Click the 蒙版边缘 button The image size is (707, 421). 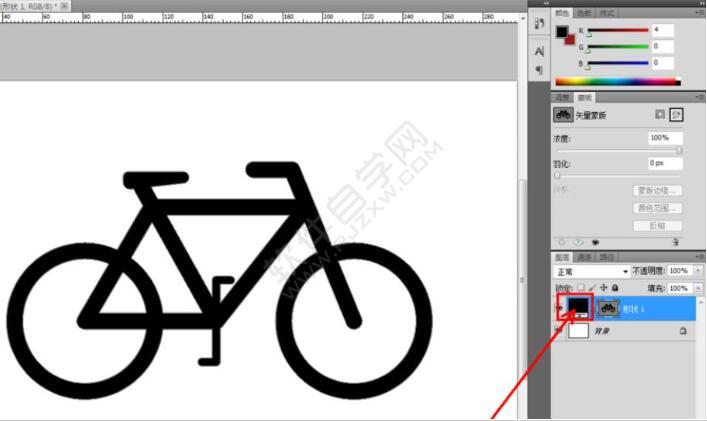[657, 191]
